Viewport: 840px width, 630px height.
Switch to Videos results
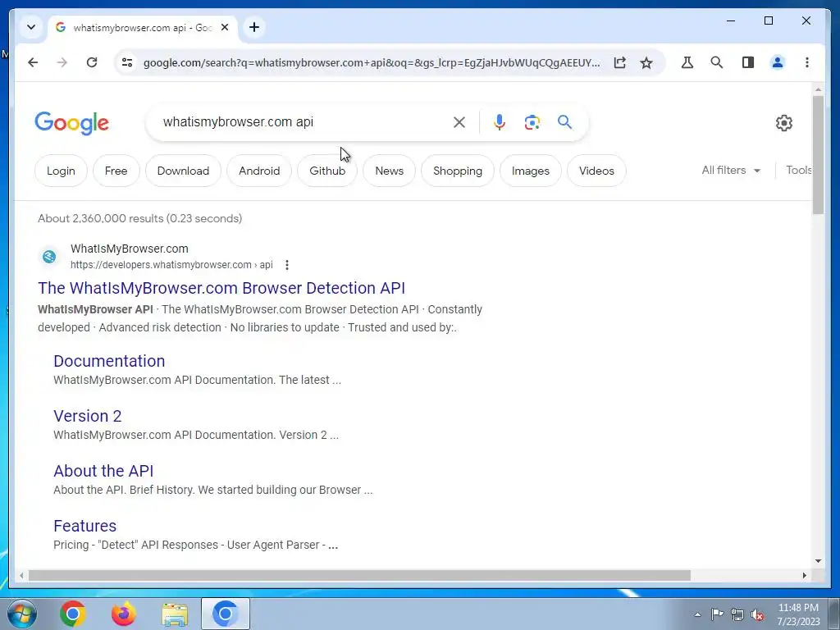[596, 171]
